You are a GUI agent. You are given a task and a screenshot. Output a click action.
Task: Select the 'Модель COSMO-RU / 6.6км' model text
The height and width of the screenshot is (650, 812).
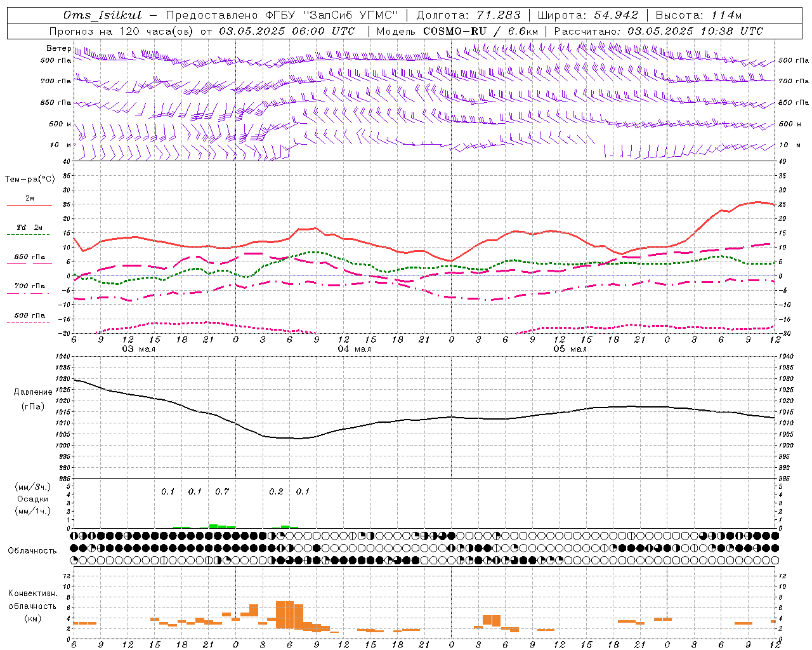pyautogui.click(x=457, y=31)
